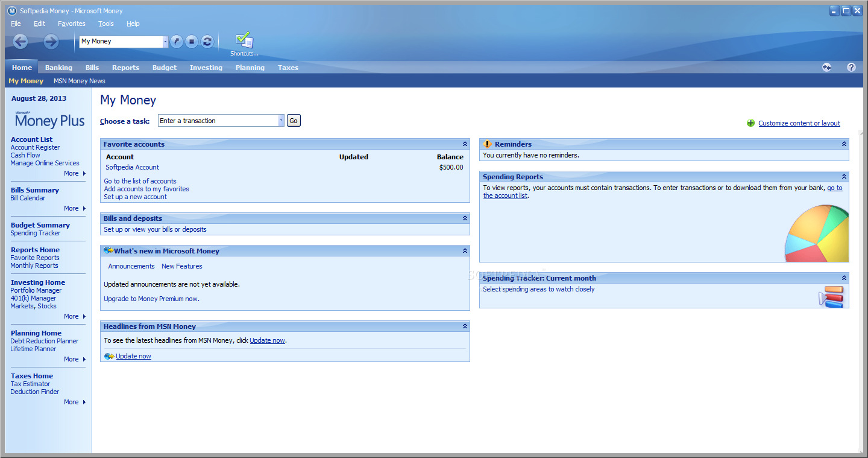Open Customize content or layout link
Screen dimensions: 868x458
799,123
